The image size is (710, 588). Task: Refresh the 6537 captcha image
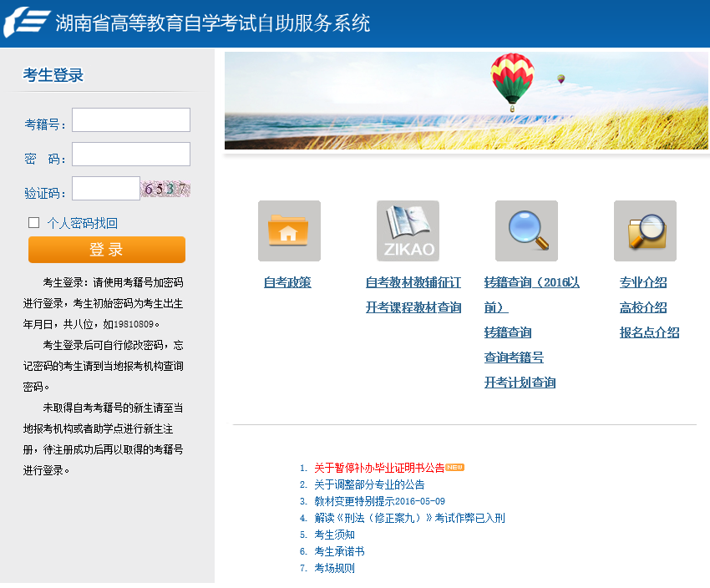[165, 188]
